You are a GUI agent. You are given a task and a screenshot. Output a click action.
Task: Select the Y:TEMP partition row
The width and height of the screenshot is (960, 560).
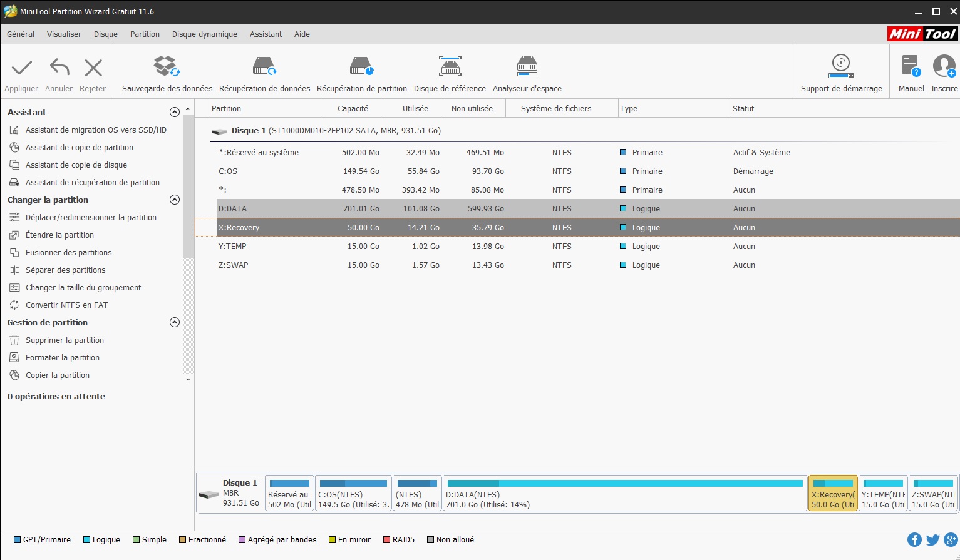tap(588, 247)
